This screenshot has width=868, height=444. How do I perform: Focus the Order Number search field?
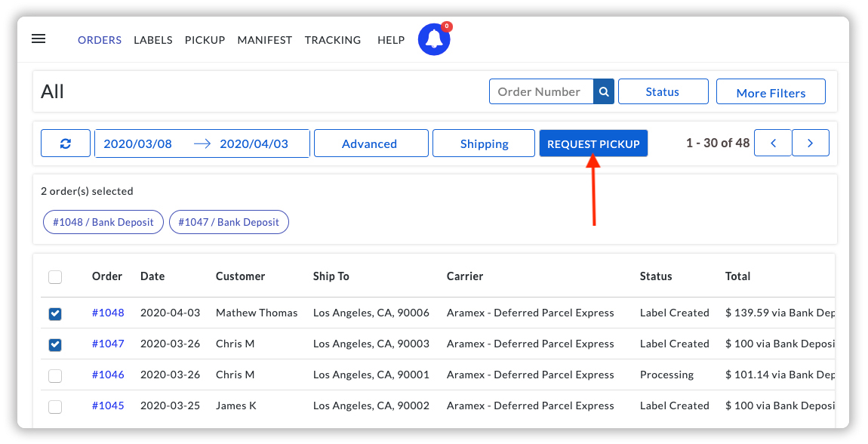click(x=541, y=91)
